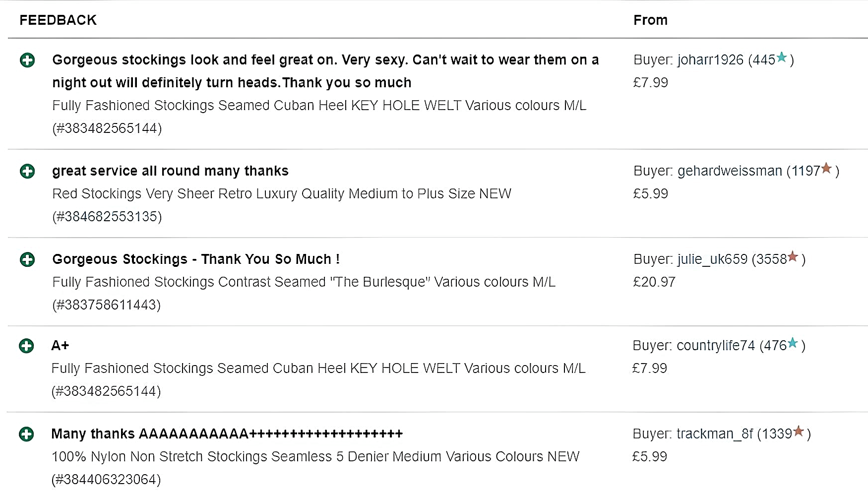Open countrylife74's buyer profile
This screenshot has height=498, width=868.
pos(715,346)
